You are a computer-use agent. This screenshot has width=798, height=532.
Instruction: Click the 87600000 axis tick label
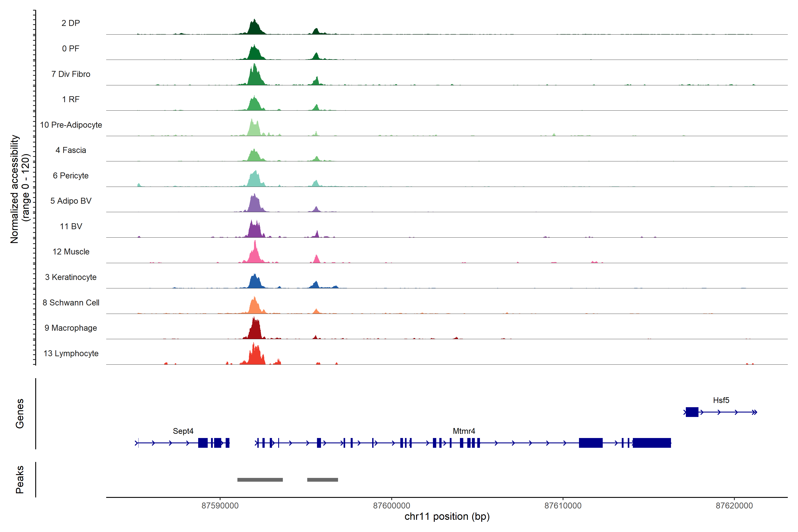pos(391,506)
